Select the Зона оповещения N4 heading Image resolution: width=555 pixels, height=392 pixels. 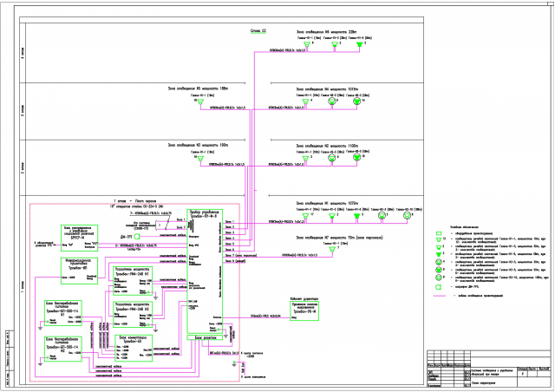pyautogui.click(x=328, y=89)
